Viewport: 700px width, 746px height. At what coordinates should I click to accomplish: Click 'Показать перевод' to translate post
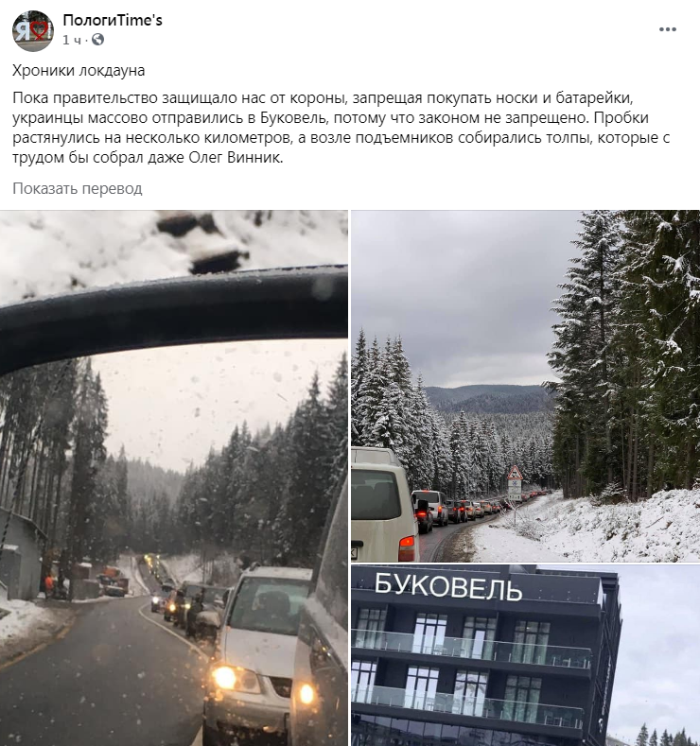click(x=77, y=189)
